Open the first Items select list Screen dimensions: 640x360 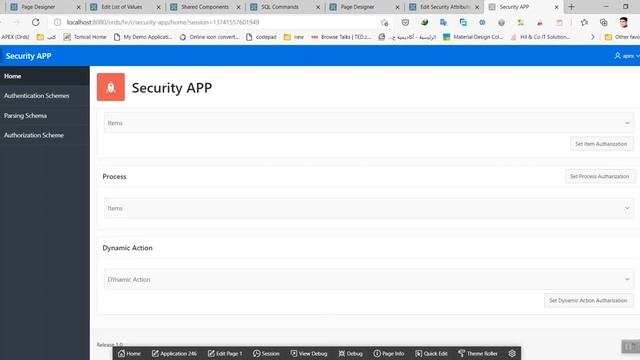[x=369, y=123]
